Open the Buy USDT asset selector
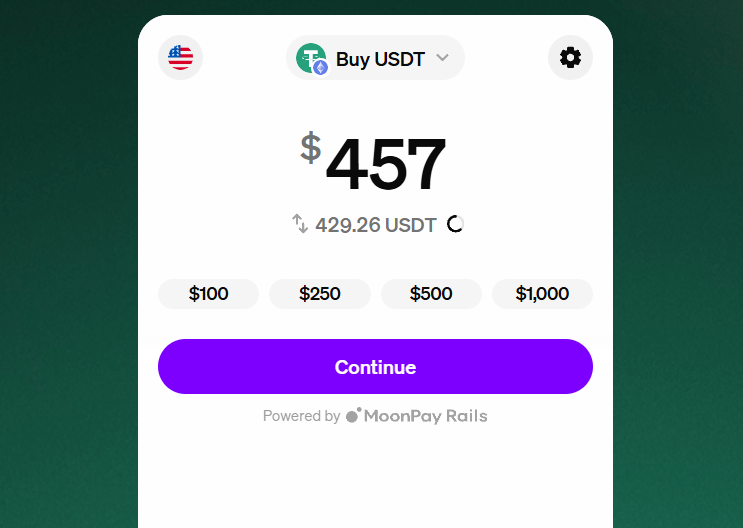 click(x=375, y=57)
